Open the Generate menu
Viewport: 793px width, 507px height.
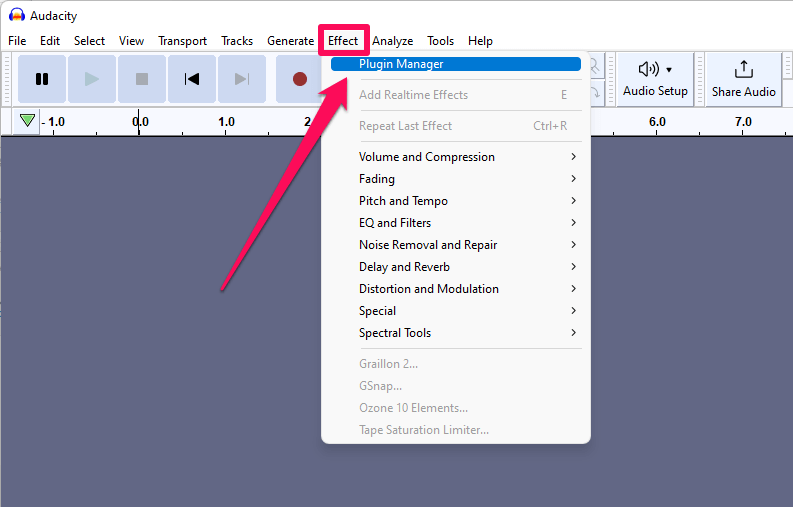290,41
